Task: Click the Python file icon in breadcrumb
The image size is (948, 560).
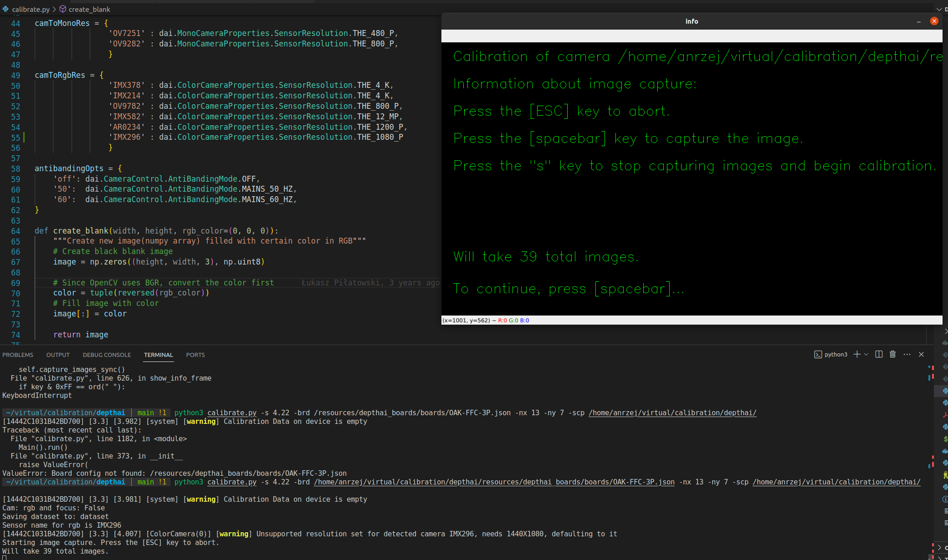Action: pyautogui.click(x=5, y=9)
